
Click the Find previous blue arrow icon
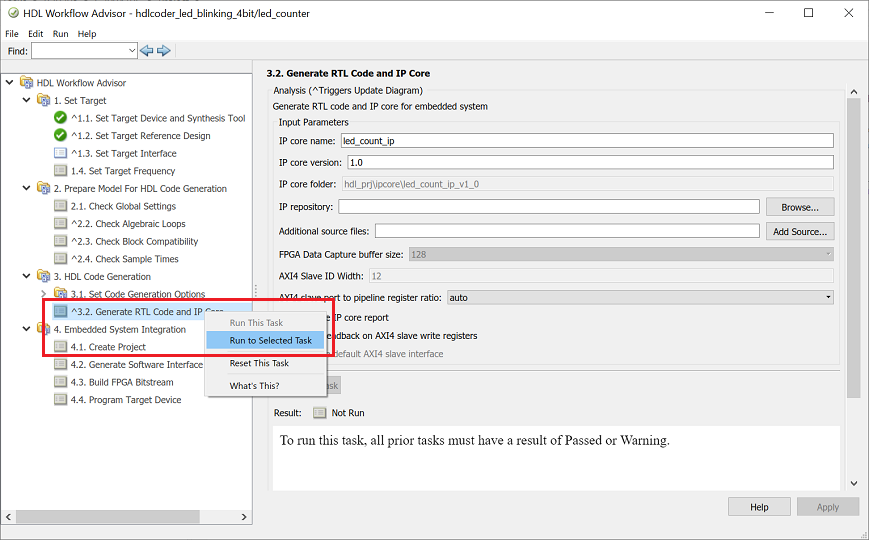(146, 51)
